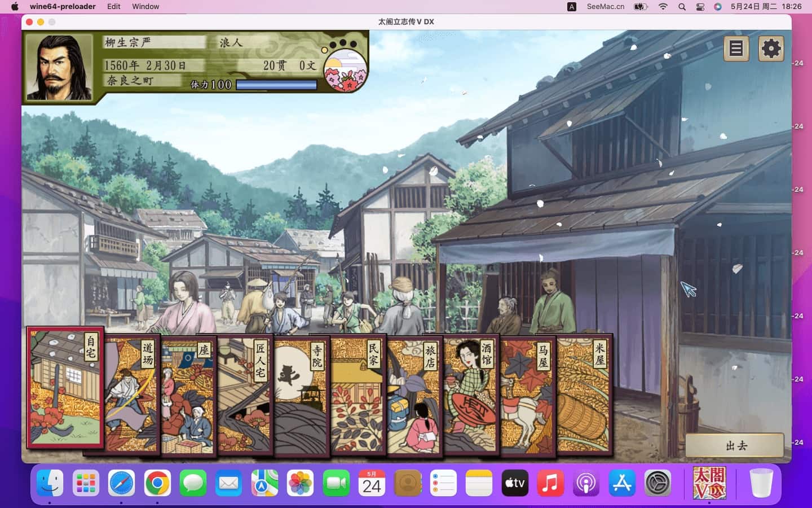
Task: Select the 民家 house card
Action: point(358,395)
